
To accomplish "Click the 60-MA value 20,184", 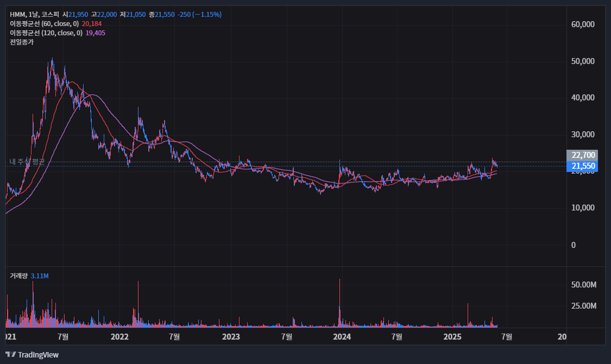I will (x=92, y=24).
